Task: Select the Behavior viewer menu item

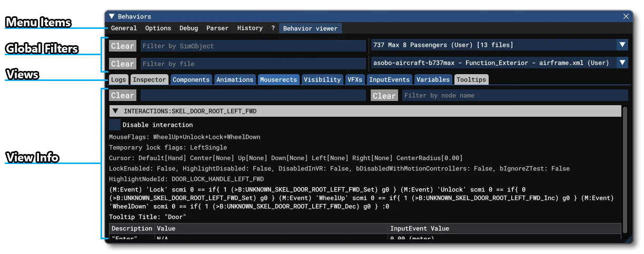Action: [310, 28]
